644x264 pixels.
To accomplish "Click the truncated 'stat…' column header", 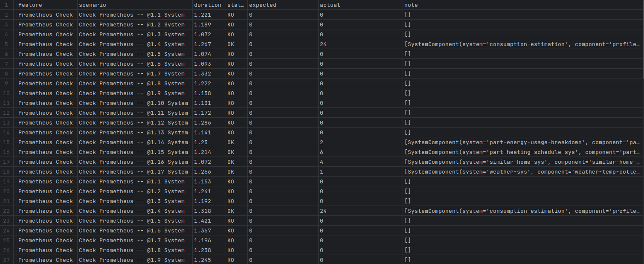I will coord(236,5).
